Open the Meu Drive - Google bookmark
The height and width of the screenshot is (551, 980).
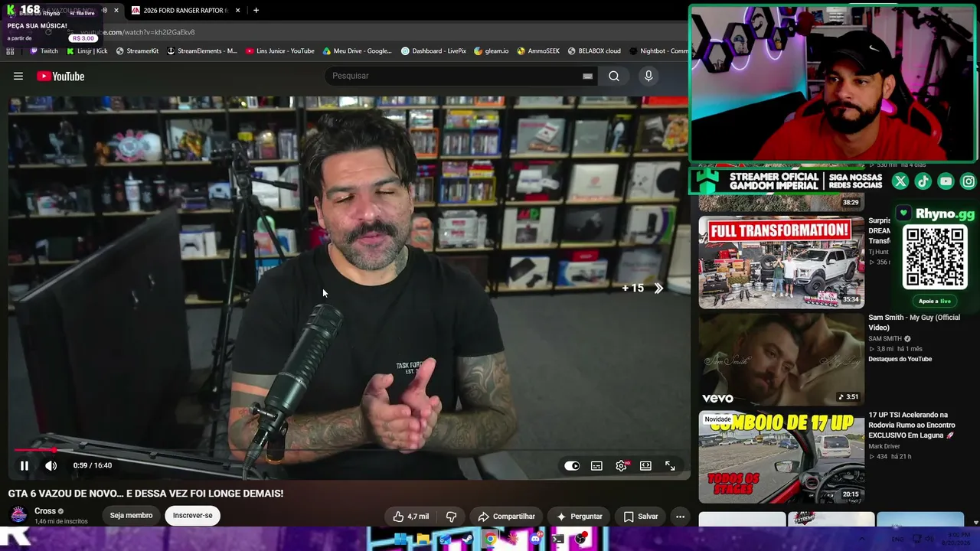point(358,51)
